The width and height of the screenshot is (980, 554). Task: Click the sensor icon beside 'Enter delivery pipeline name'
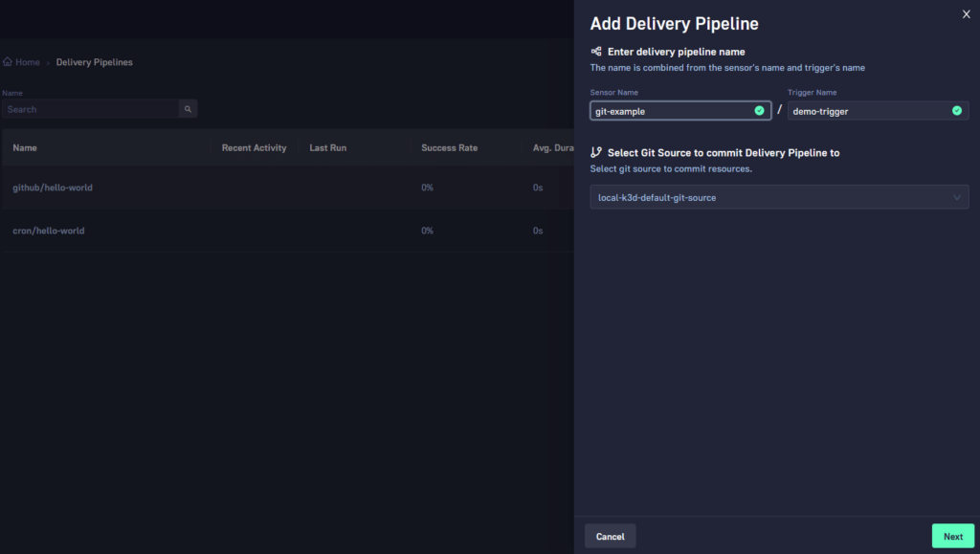point(596,51)
